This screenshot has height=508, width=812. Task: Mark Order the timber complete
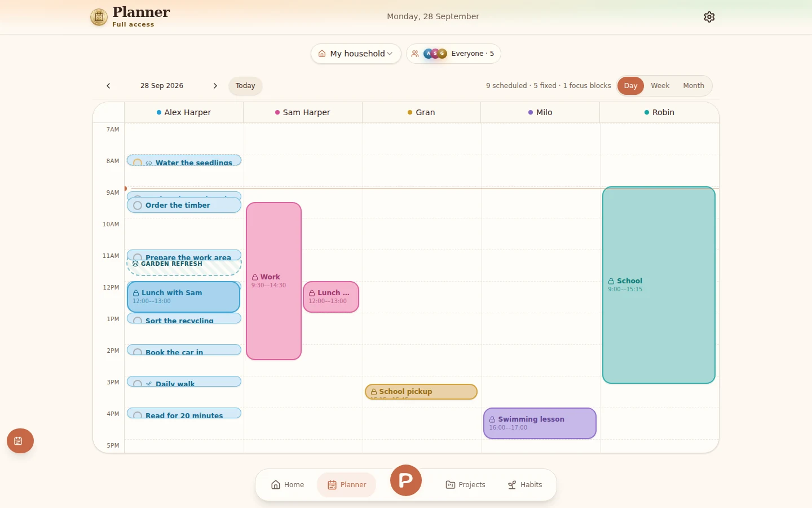[x=138, y=205]
